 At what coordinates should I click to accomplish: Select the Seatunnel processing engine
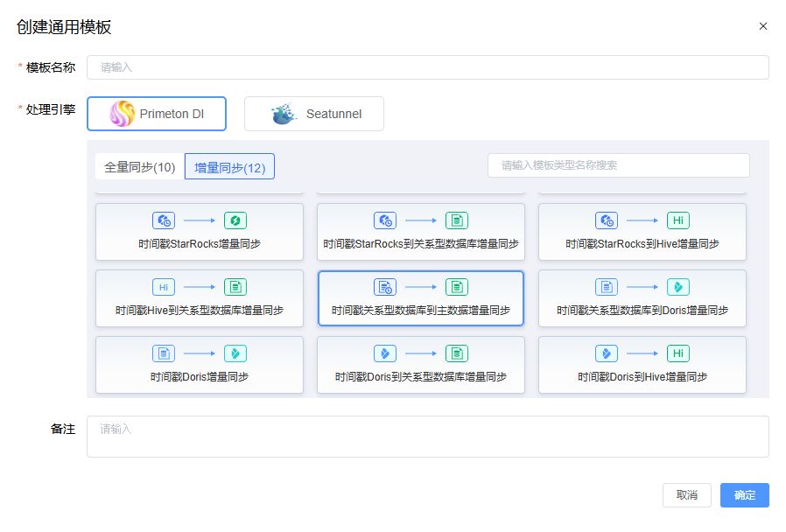tap(313, 113)
